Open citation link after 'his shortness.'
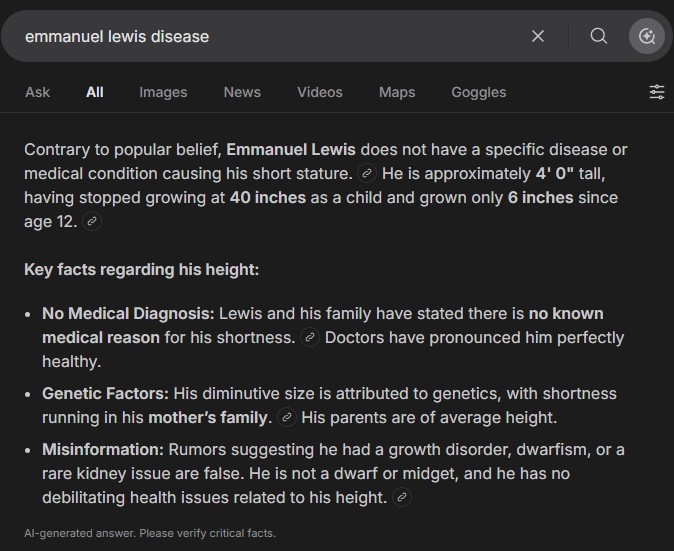The height and width of the screenshot is (551, 674). point(309,338)
